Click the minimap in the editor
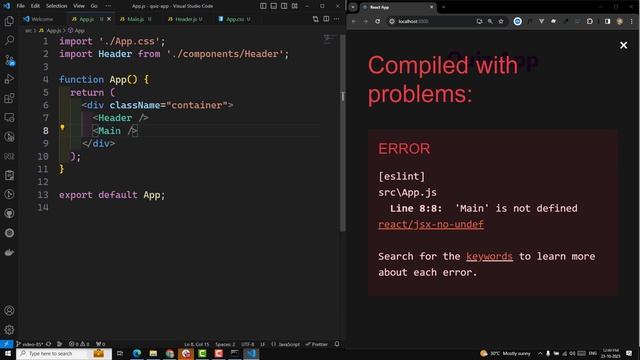This screenshot has height=360, width=640. pos(329,39)
